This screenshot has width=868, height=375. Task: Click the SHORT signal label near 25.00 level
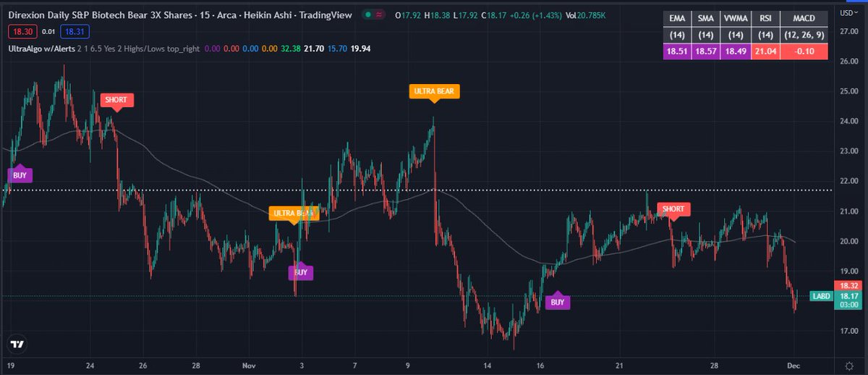(x=117, y=100)
